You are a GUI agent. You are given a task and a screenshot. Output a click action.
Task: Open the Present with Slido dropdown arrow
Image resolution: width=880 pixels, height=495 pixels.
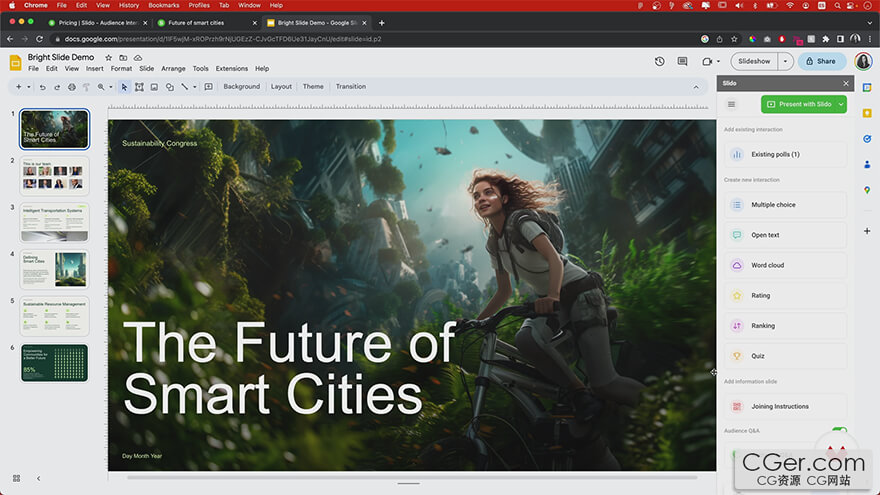(841, 104)
